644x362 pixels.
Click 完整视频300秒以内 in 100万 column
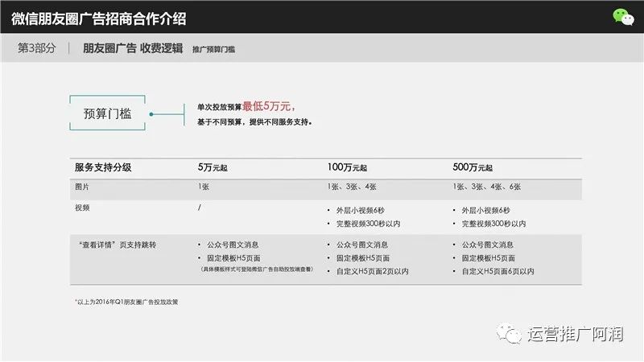pyautogui.click(x=368, y=224)
